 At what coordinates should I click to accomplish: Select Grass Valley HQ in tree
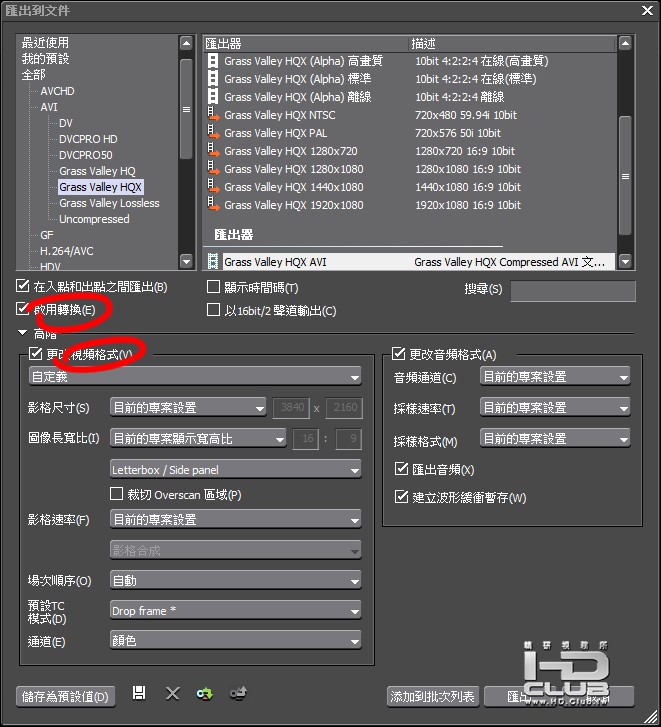tap(97, 171)
